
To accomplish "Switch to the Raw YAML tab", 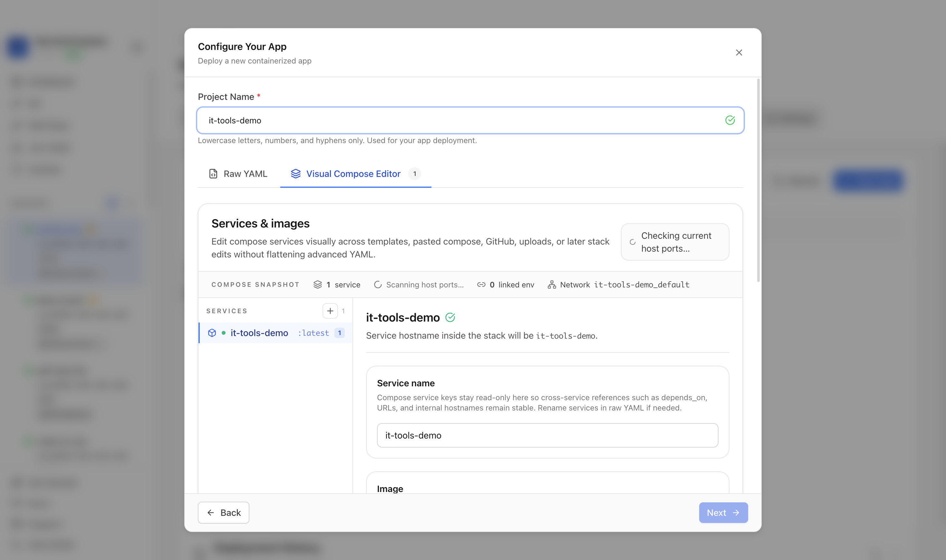I will pos(238,174).
